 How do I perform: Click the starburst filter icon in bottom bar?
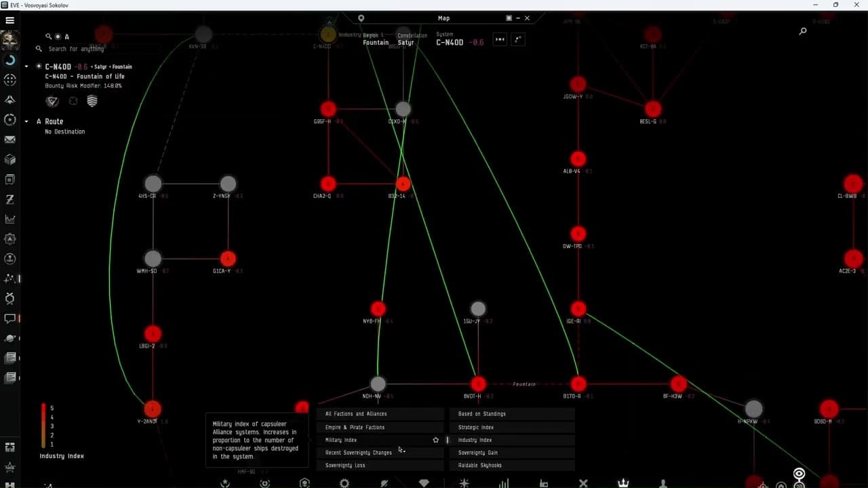click(464, 483)
